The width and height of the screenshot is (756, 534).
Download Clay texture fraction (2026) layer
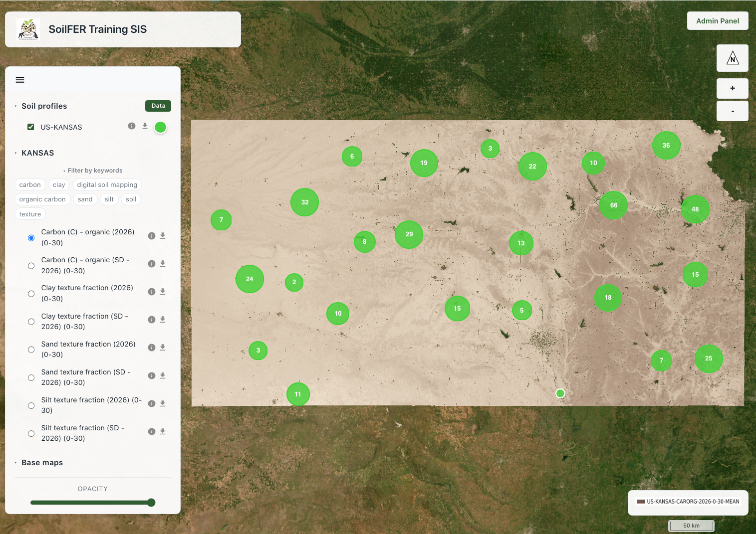point(163,292)
